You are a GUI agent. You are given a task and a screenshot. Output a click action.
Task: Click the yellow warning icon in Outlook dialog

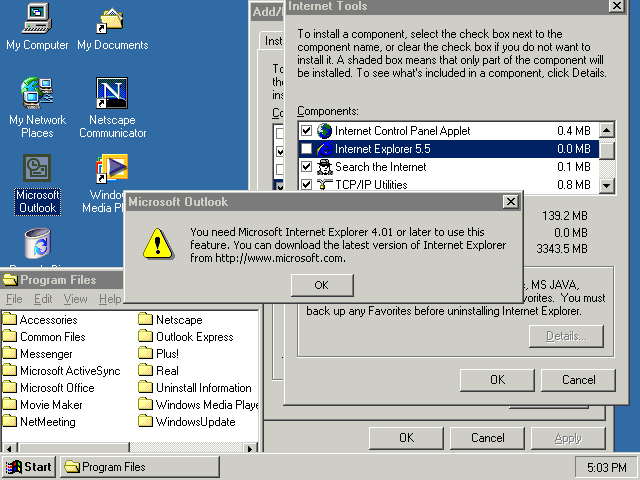pos(158,244)
